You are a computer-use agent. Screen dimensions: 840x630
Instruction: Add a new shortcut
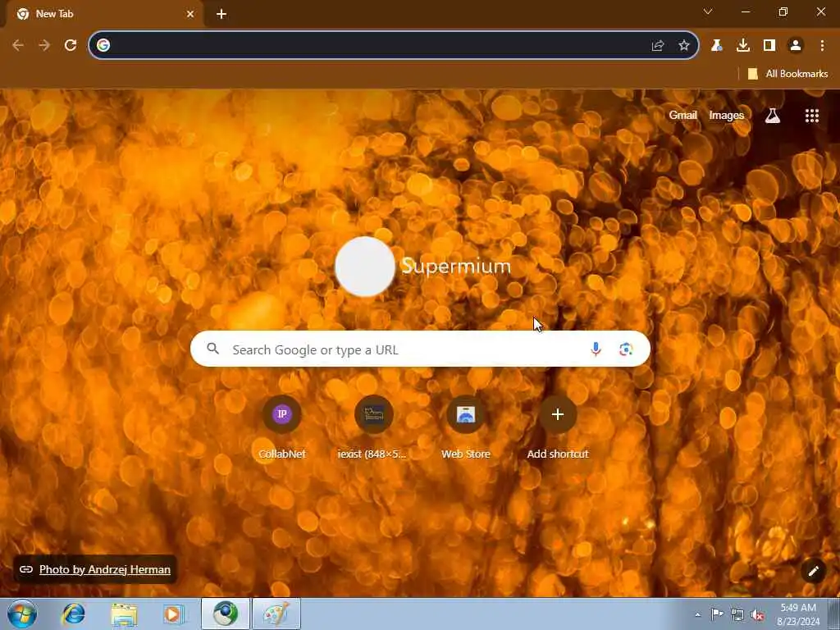(558, 427)
